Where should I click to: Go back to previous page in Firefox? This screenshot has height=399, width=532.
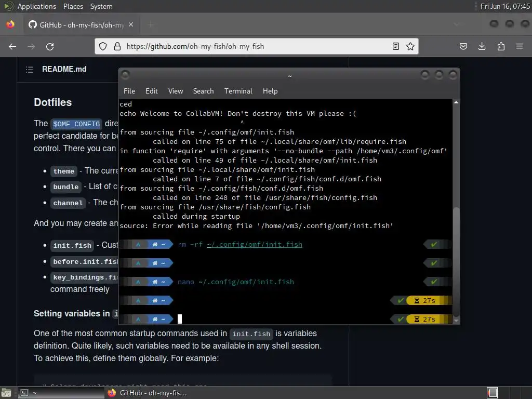tap(12, 46)
